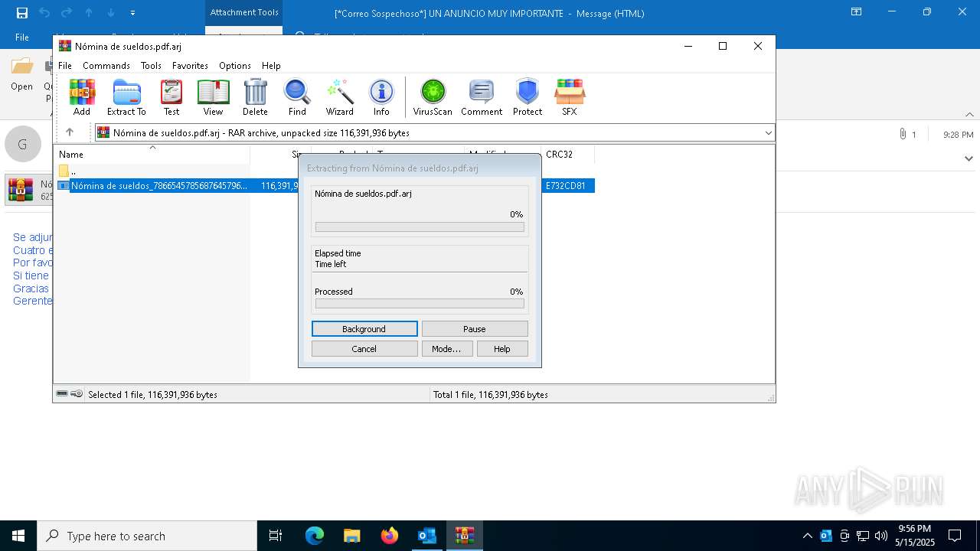Click the Open attachment icon in Outlook ribbon
This screenshot has width=980, height=551.
tap(21, 75)
